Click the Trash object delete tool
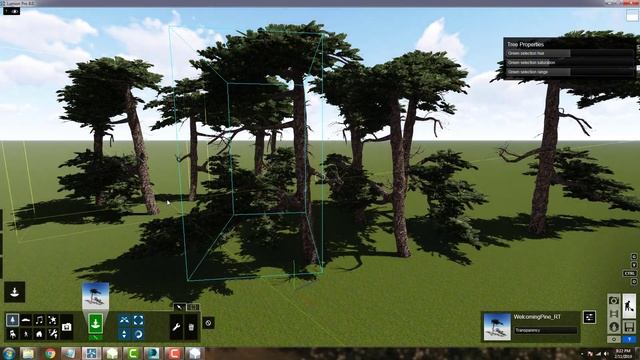This screenshot has width=640, height=360. pos(191,327)
